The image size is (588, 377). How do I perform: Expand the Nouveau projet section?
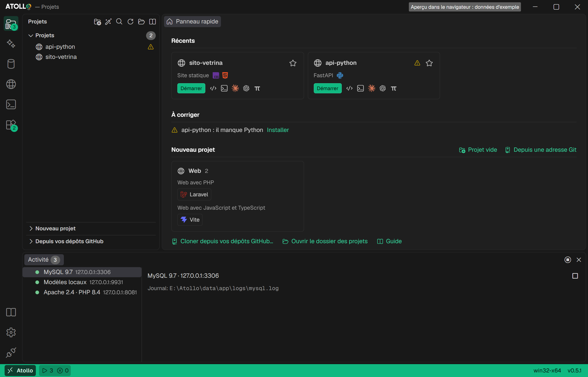[91, 228]
